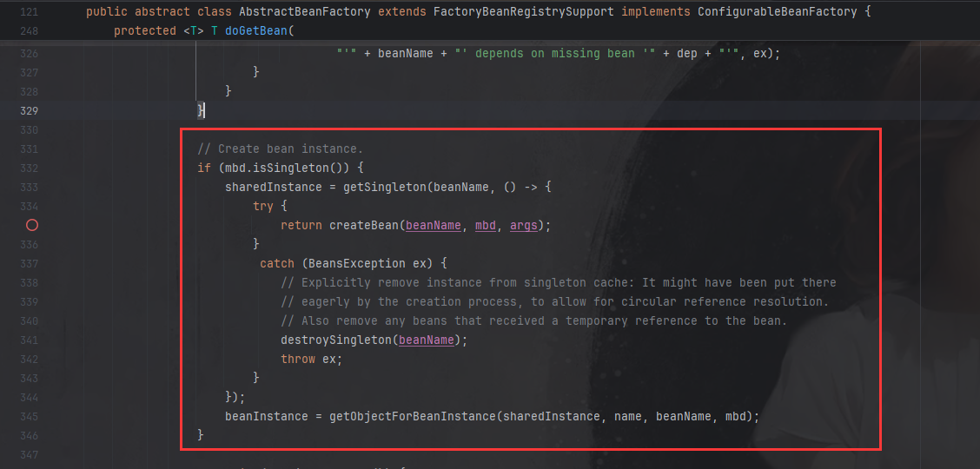Click the 'return' keyword before createBean
This screenshot has width=980, height=469.
[301, 226]
